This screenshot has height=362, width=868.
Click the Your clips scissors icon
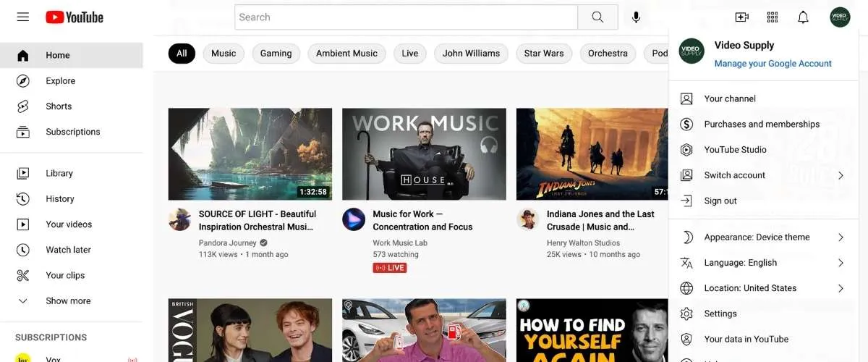[23, 275]
